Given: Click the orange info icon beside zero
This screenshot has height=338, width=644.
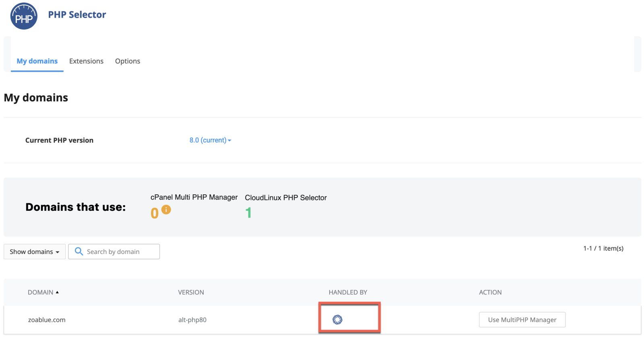Looking at the screenshot, I should (x=166, y=210).
